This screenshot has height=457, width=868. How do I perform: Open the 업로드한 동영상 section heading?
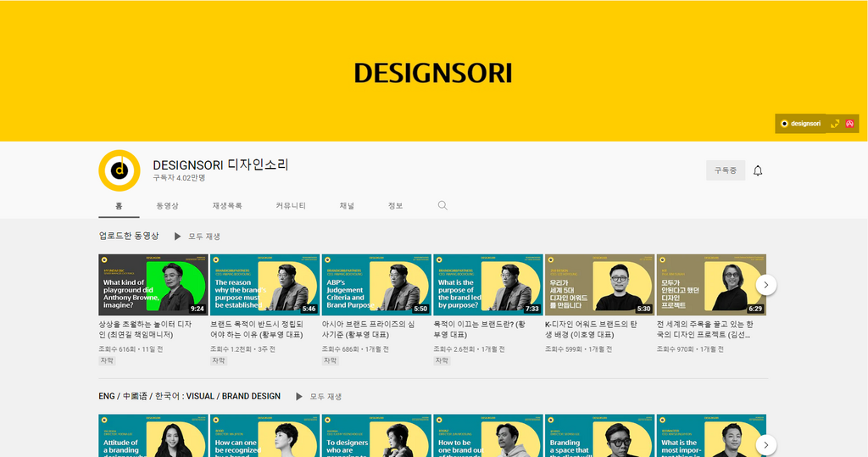[129, 236]
